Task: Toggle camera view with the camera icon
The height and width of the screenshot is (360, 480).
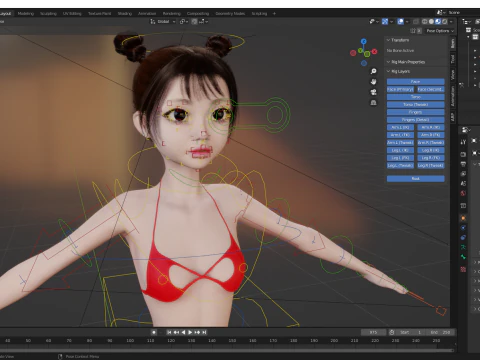Action: [x=373, y=92]
